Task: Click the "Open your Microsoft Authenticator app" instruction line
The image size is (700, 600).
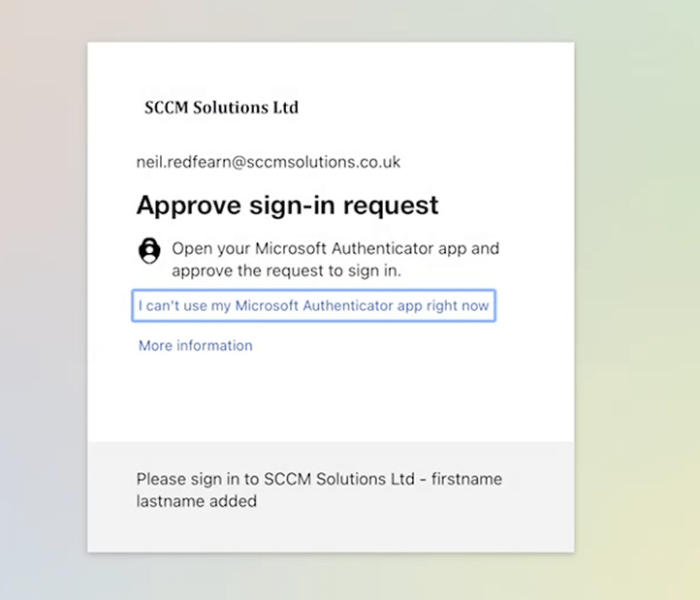Action: click(335, 248)
